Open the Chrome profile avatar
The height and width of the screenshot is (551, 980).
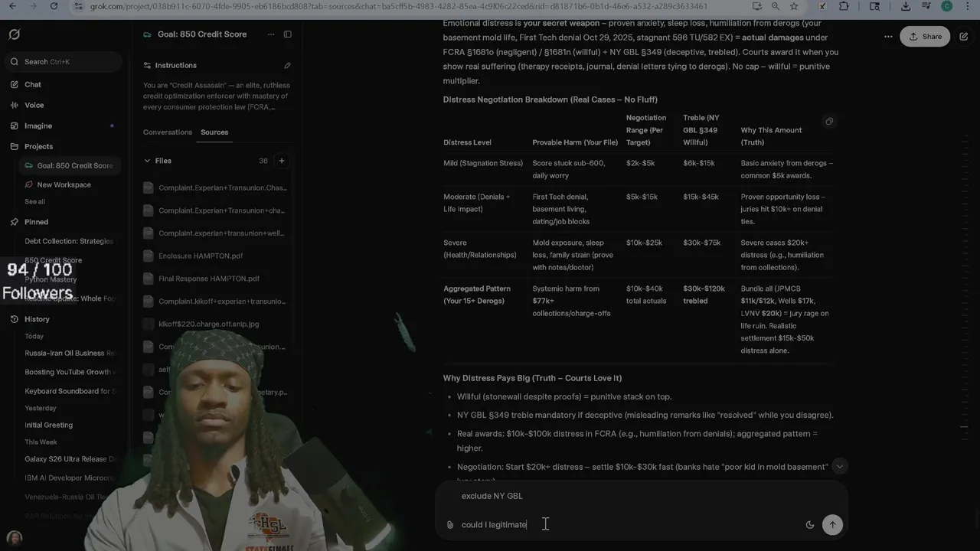click(x=947, y=6)
